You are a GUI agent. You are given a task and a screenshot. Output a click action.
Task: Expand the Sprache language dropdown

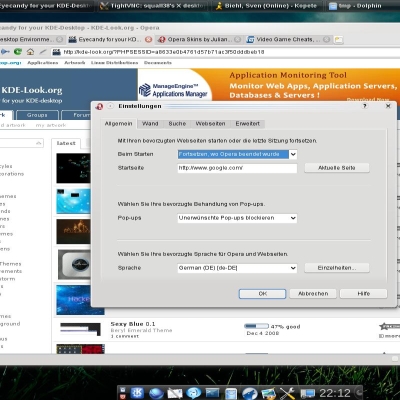coord(293,268)
